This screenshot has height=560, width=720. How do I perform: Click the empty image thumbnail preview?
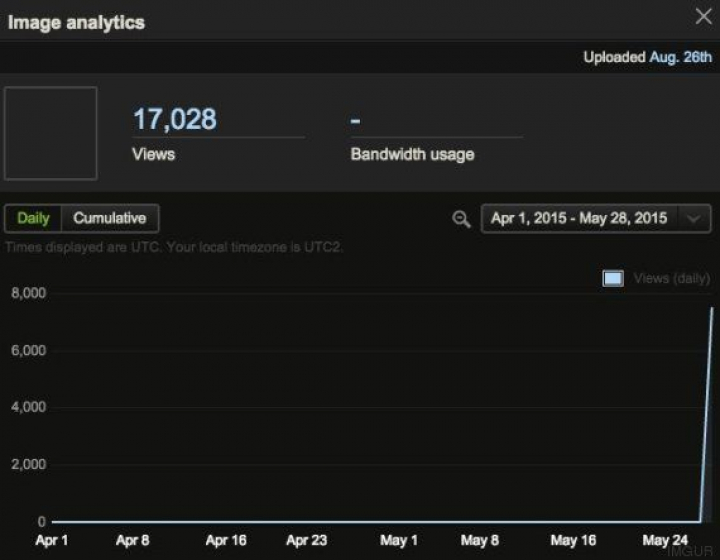[51, 133]
